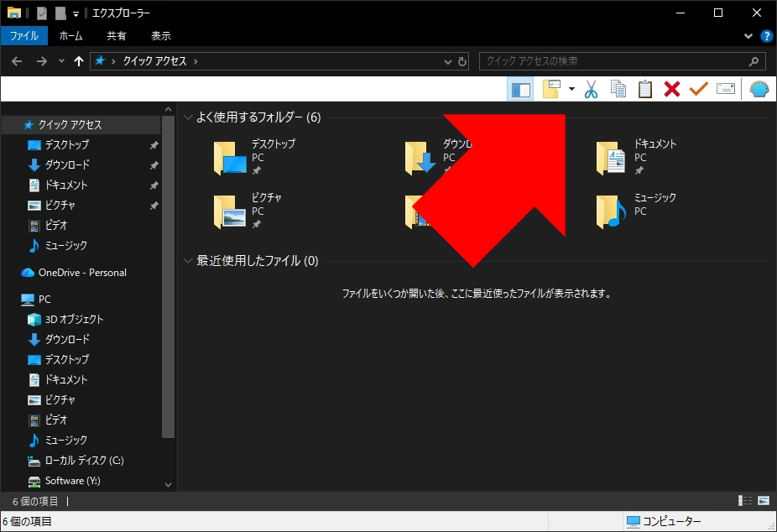Click the Rename icon on the toolbar
This screenshot has width=777, height=532.
point(725,88)
